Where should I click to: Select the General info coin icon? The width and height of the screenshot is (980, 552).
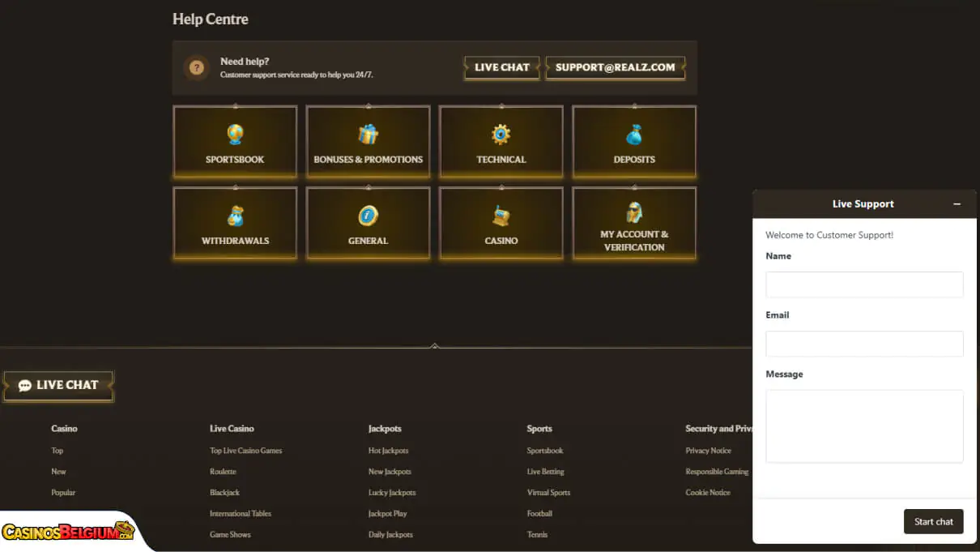tap(369, 216)
